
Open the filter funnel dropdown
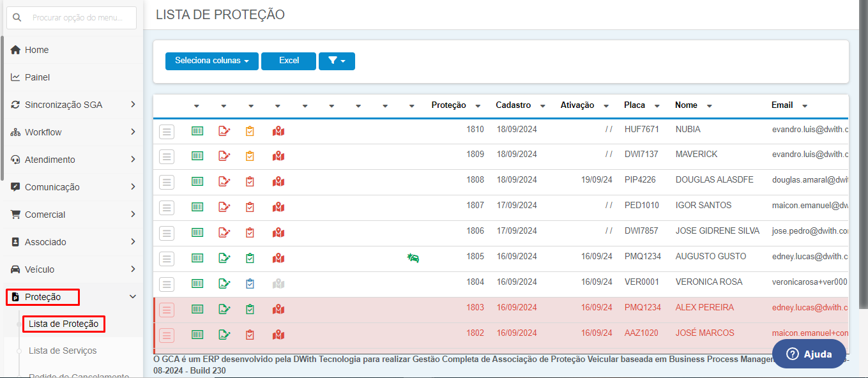click(x=337, y=61)
